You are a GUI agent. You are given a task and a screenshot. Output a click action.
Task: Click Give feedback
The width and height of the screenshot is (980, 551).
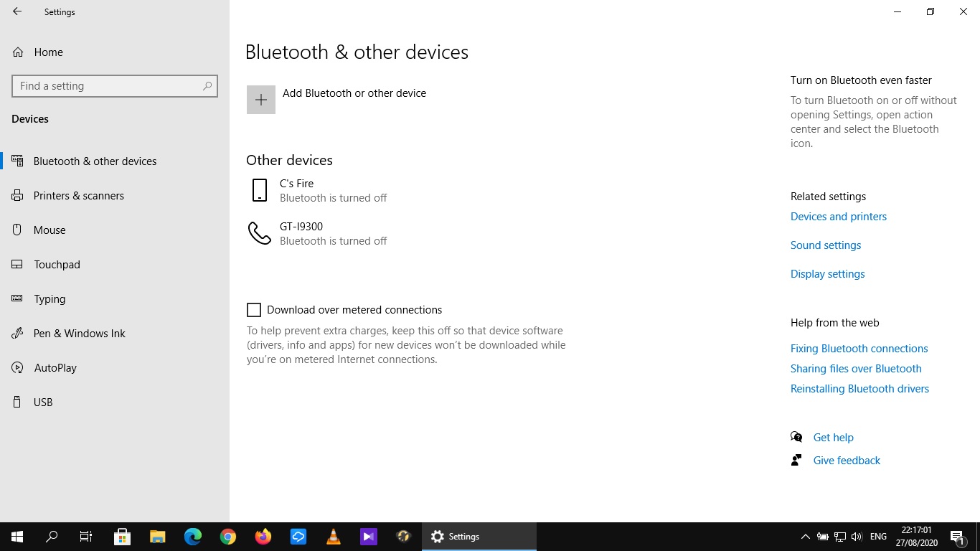(x=847, y=460)
